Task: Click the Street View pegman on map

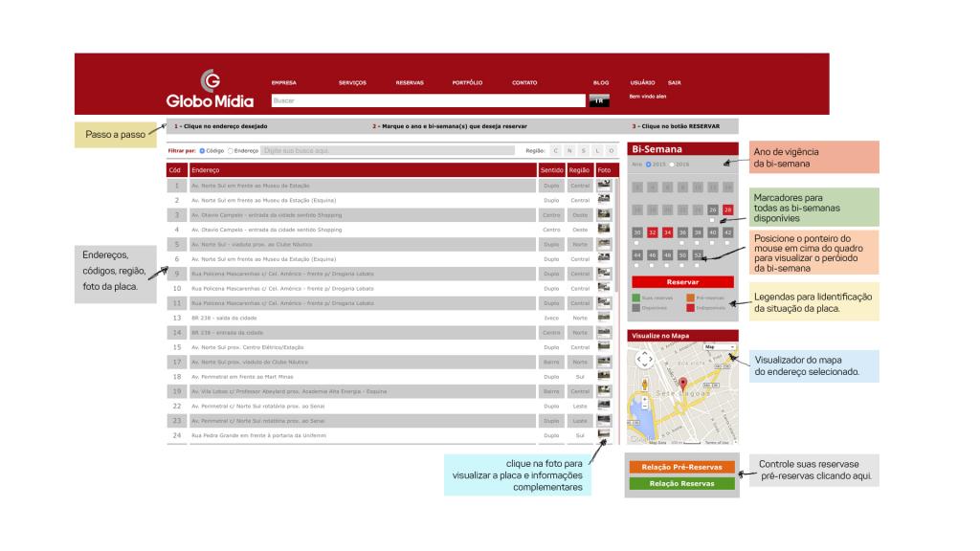Action: click(x=644, y=385)
